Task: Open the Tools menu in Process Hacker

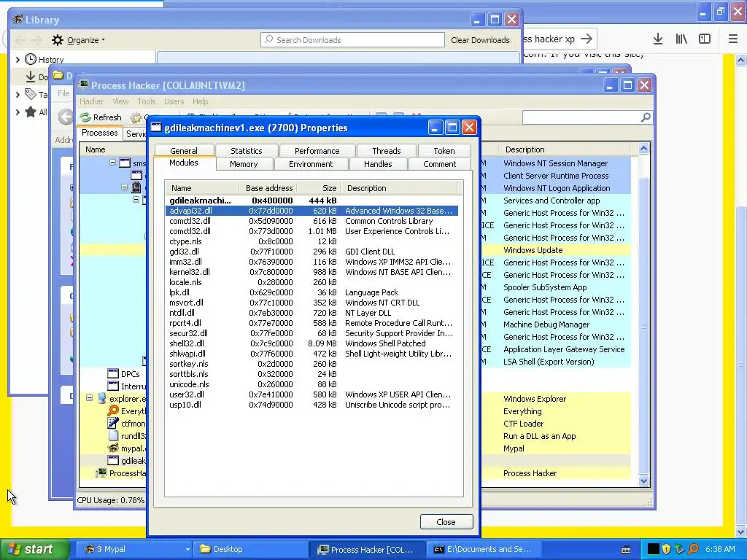Action: 146,101
